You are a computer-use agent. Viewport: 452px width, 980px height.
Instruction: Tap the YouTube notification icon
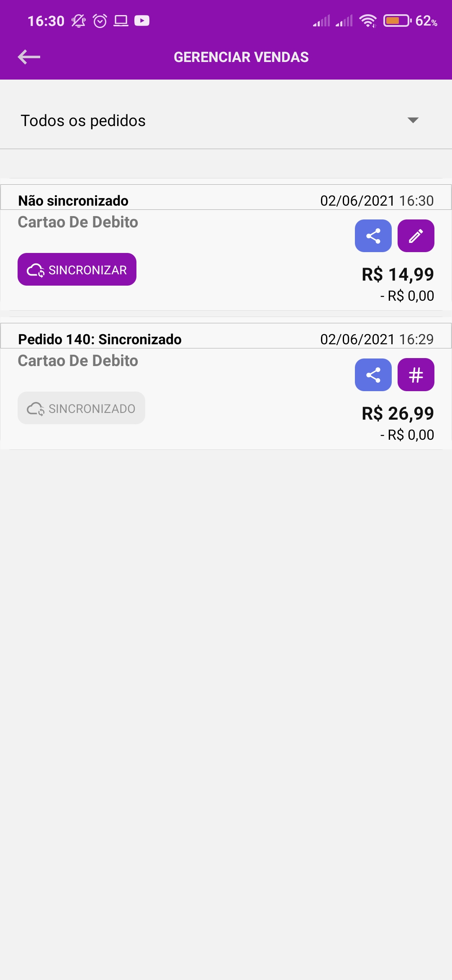tap(142, 21)
